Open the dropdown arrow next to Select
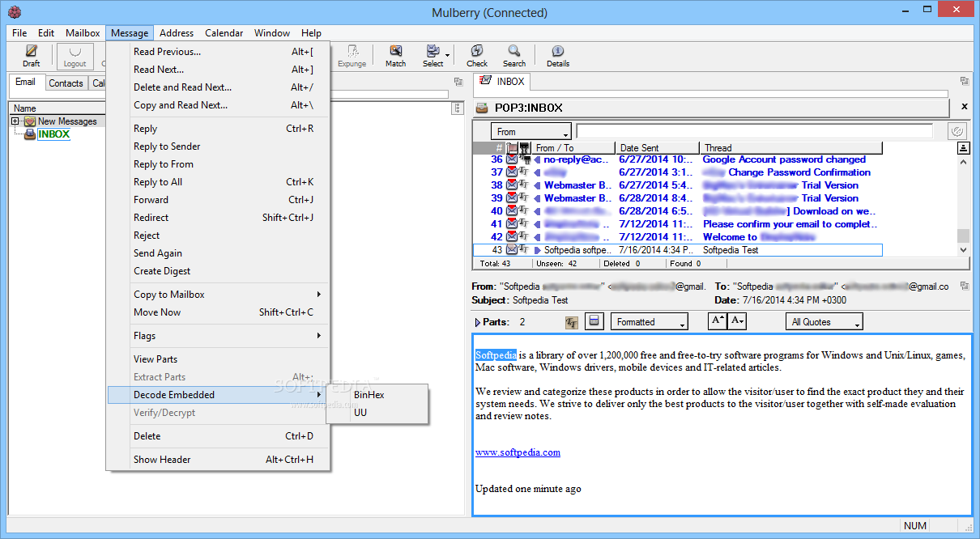The height and width of the screenshot is (539, 980). (448, 55)
